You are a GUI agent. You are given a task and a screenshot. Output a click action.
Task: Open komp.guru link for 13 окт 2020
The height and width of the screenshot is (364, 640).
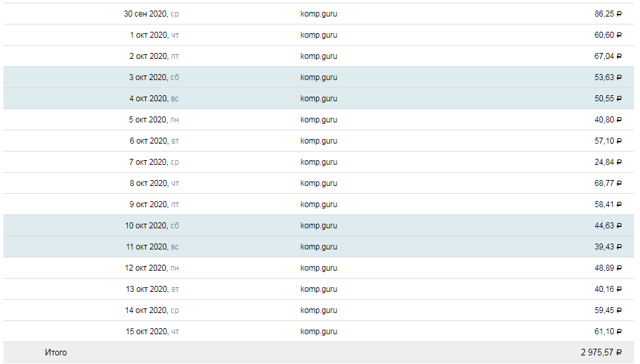click(x=319, y=289)
